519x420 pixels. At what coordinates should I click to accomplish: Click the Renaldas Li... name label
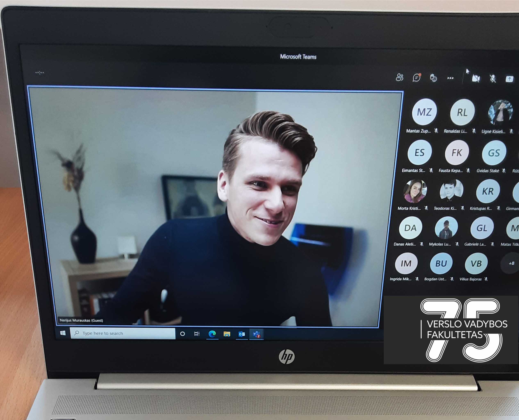click(455, 131)
